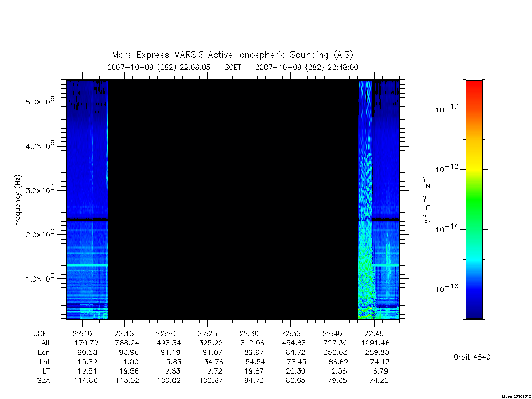Image resolution: width=532 pixels, height=399 pixels.
Task: Click the Orbit 4840 label
Action: (472, 357)
